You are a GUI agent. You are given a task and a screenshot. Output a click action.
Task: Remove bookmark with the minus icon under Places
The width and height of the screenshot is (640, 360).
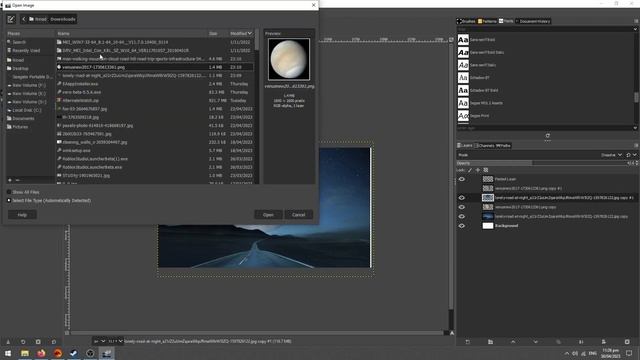click(x=18, y=180)
